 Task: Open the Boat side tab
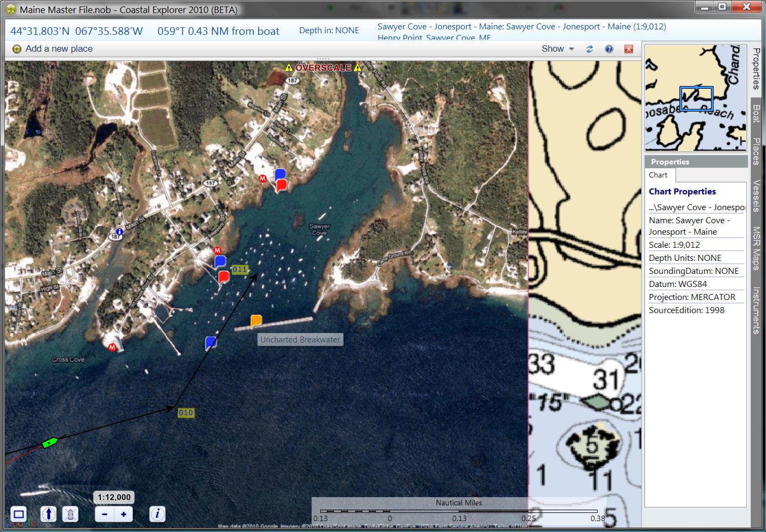pyautogui.click(x=756, y=113)
